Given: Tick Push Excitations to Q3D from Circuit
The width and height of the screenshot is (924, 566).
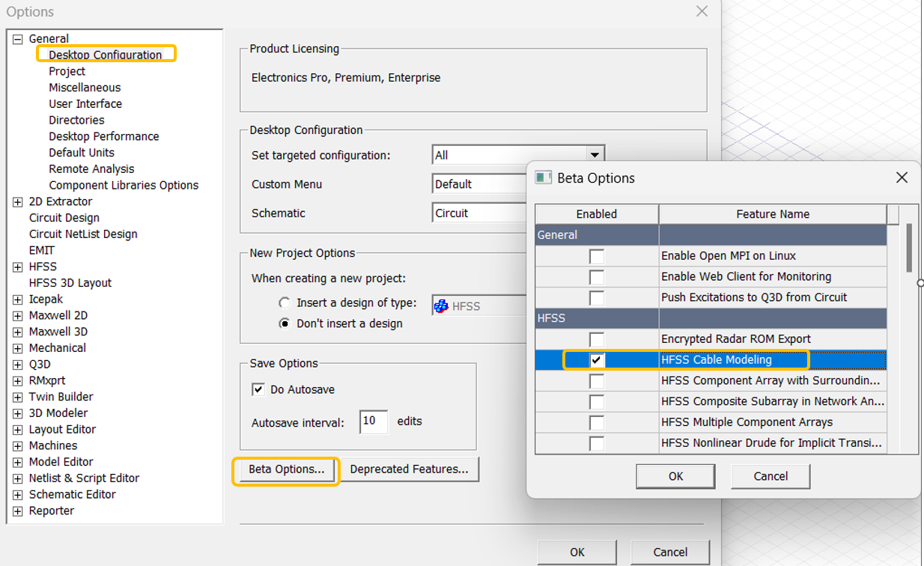Looking at the screenshot, I should tap(596, 297).
